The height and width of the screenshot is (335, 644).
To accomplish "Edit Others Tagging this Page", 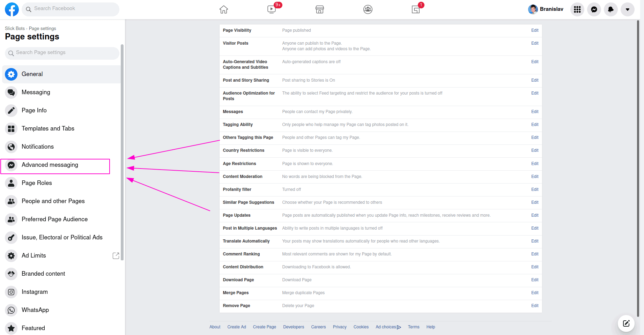I will pyautogui.click(x=535, y=137).
